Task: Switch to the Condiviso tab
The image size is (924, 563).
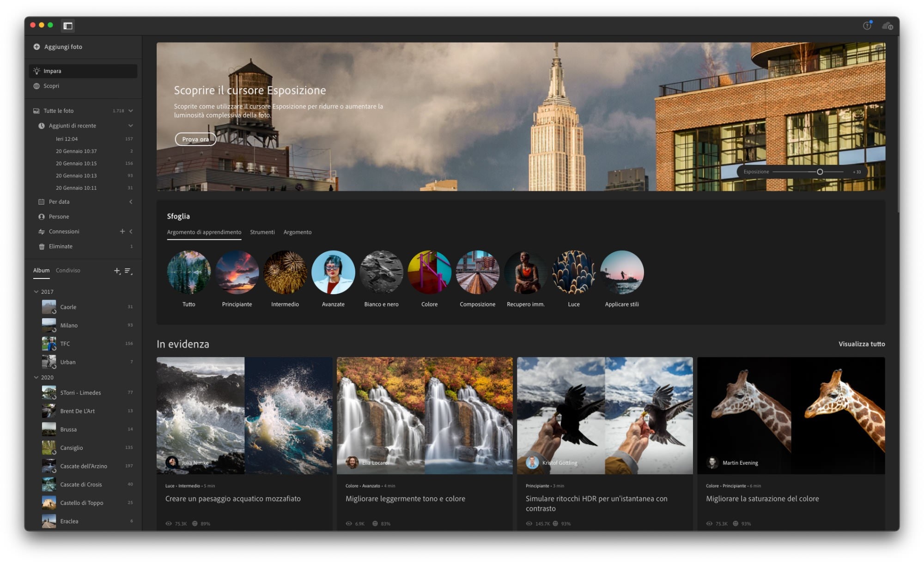Action: [x=68, y=271]
